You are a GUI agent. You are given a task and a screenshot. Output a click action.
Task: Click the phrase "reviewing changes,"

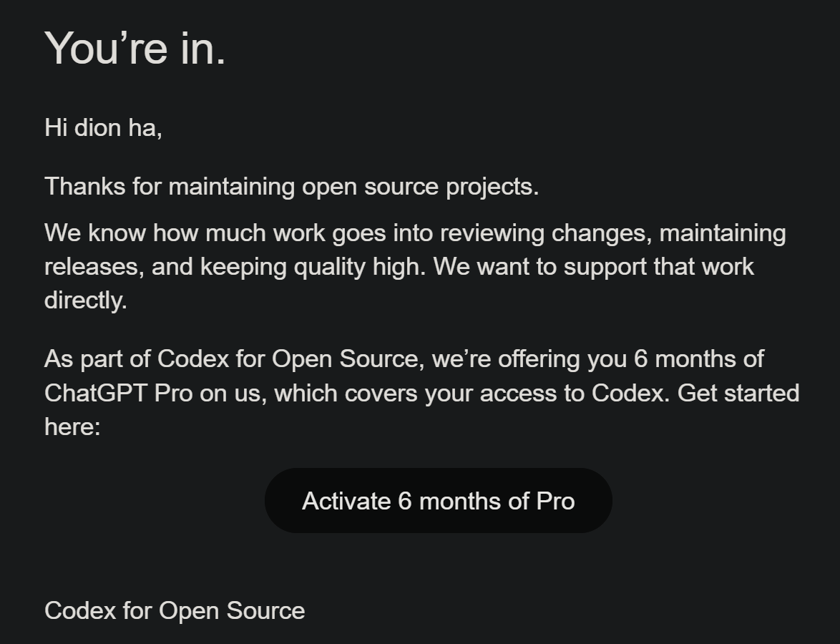[x=545, y=233]
